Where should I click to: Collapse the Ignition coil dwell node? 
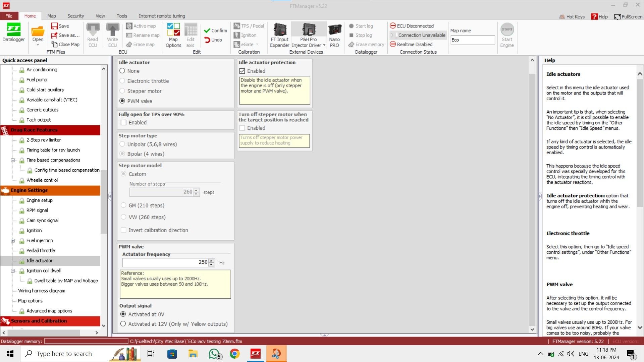(13, 271)
